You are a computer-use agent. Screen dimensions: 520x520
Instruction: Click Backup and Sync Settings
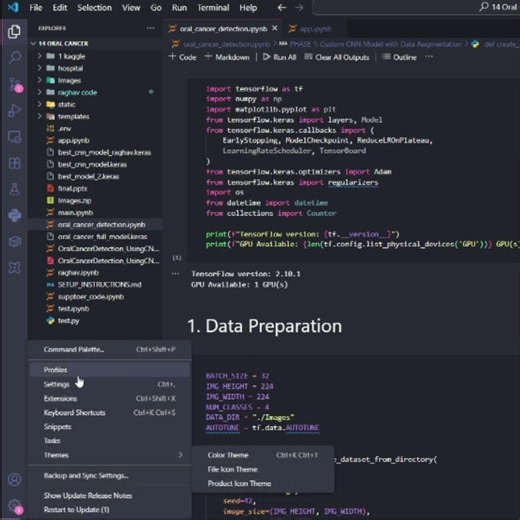110,476
